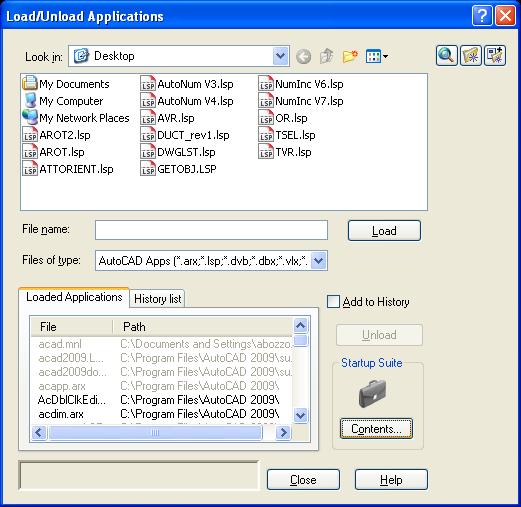Image resolution: width=521 pixels, height=507 pixels.
Task: Click the Unload button
Action: point(379,335)
